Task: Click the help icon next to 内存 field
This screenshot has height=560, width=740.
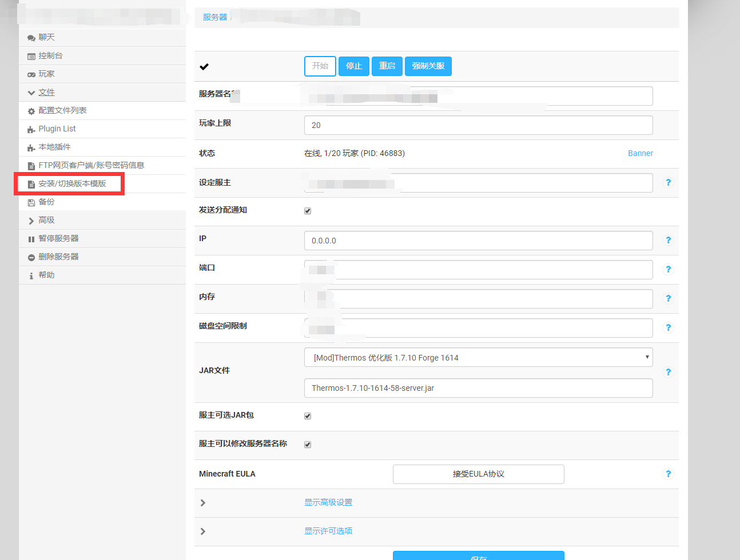Action: [668, 299]
